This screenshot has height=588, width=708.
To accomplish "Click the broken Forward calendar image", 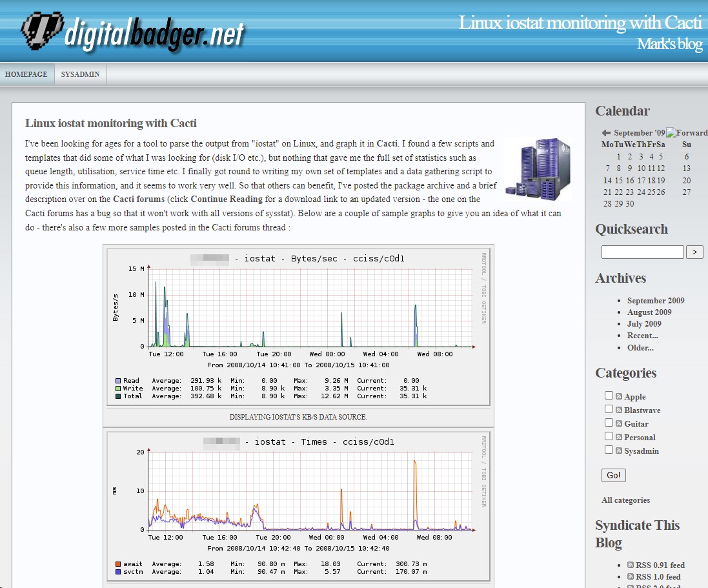I will (687, 133).
